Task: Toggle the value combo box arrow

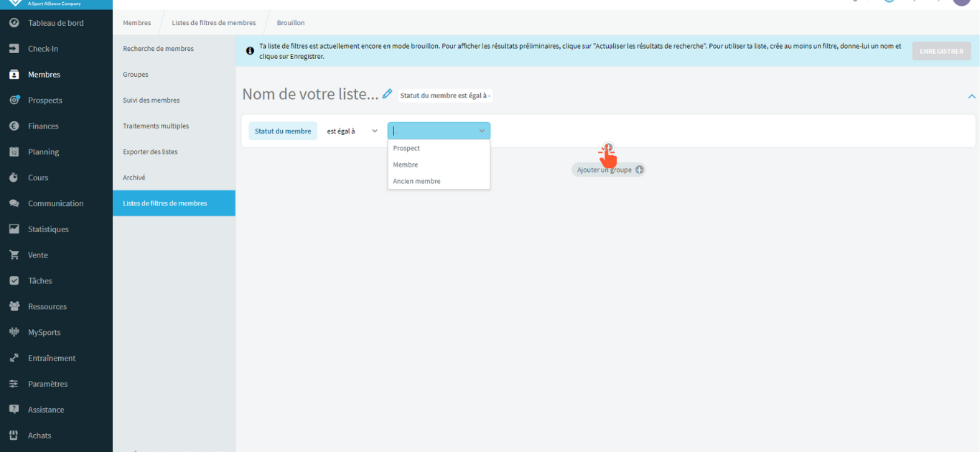Action: [x=482, y=131]
